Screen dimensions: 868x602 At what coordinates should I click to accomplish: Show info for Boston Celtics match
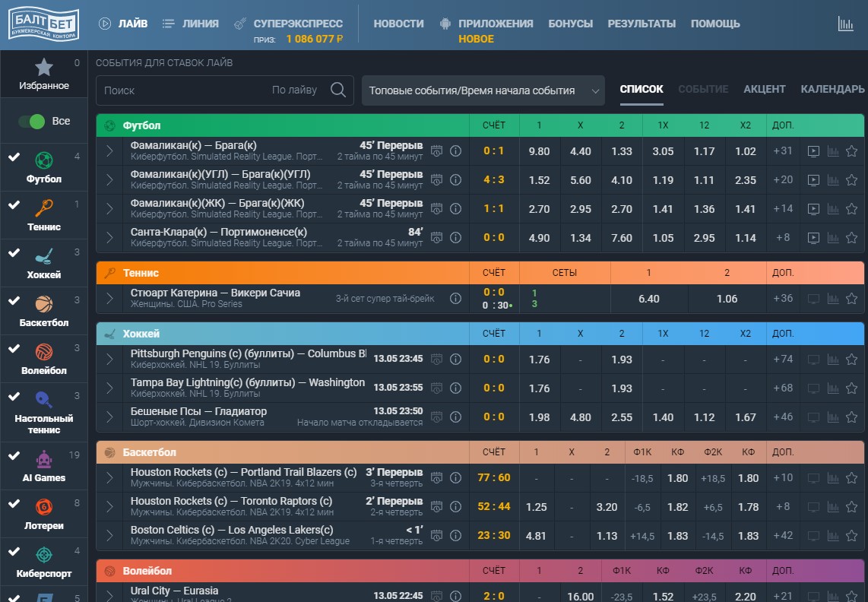(455, 536)
